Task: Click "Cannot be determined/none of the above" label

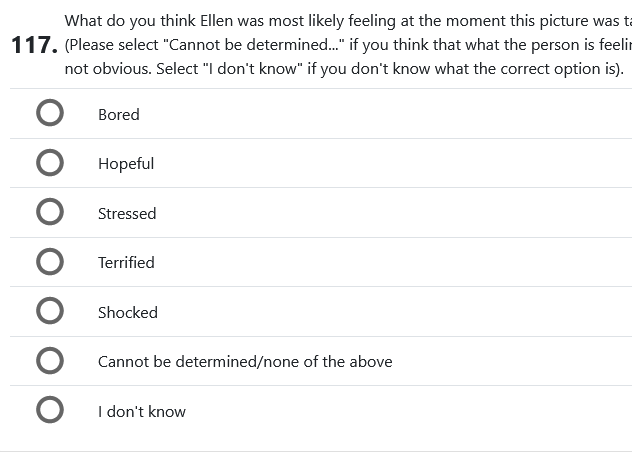Action: click(245, 362)
